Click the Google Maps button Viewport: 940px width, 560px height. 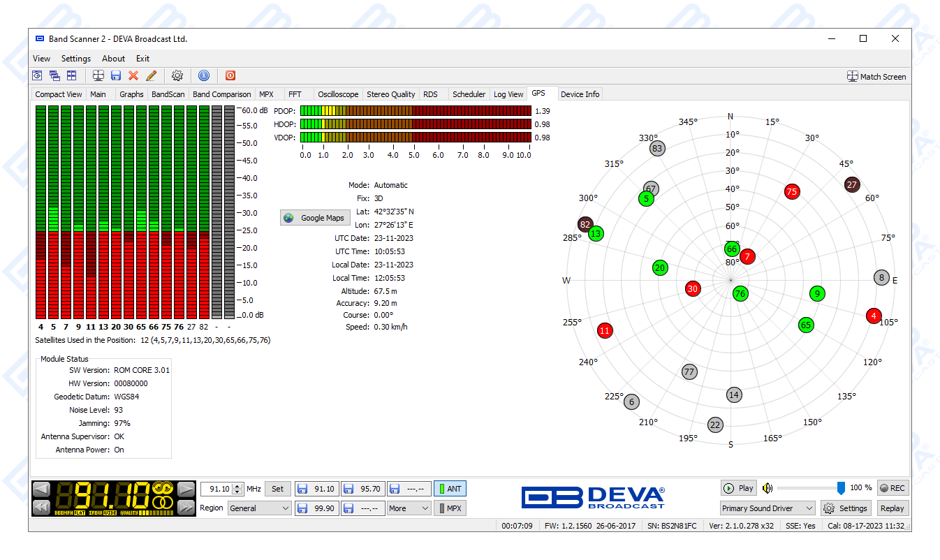tap(316, 218)
